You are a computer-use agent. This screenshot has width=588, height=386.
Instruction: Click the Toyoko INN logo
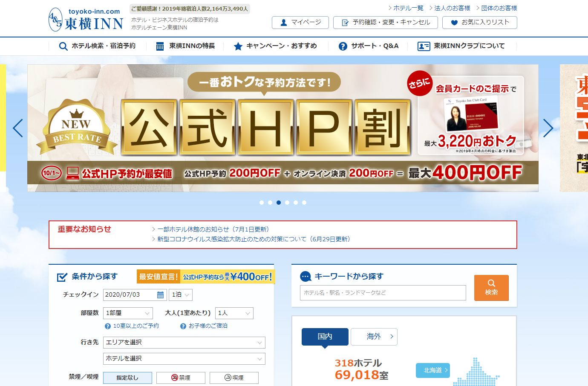tap(86, 20)
